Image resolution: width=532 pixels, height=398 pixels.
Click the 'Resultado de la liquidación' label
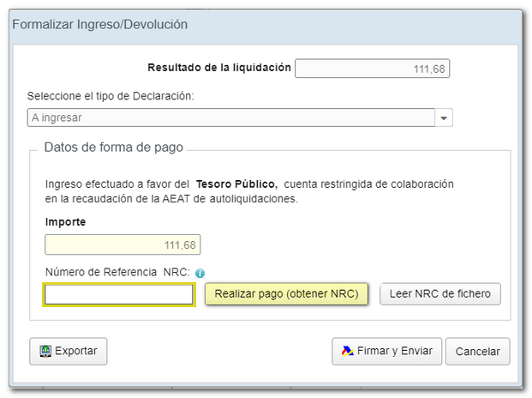coord(219,67)
